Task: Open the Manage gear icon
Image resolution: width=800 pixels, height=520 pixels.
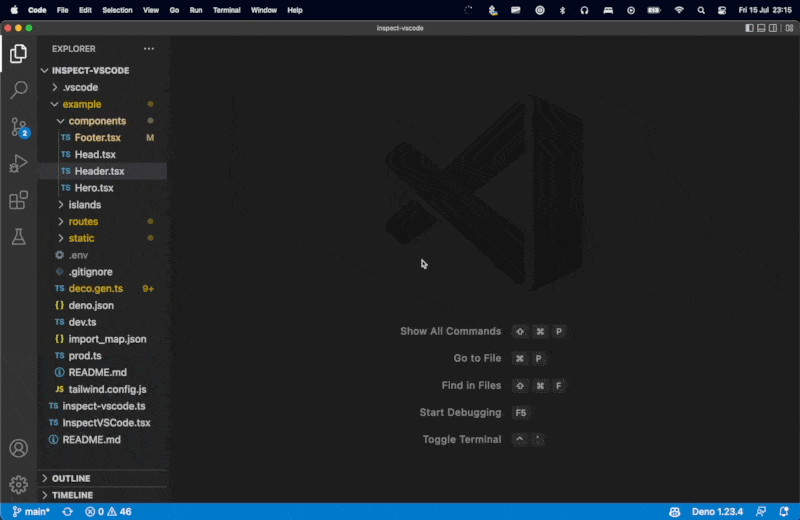Action: click(18, 484)
